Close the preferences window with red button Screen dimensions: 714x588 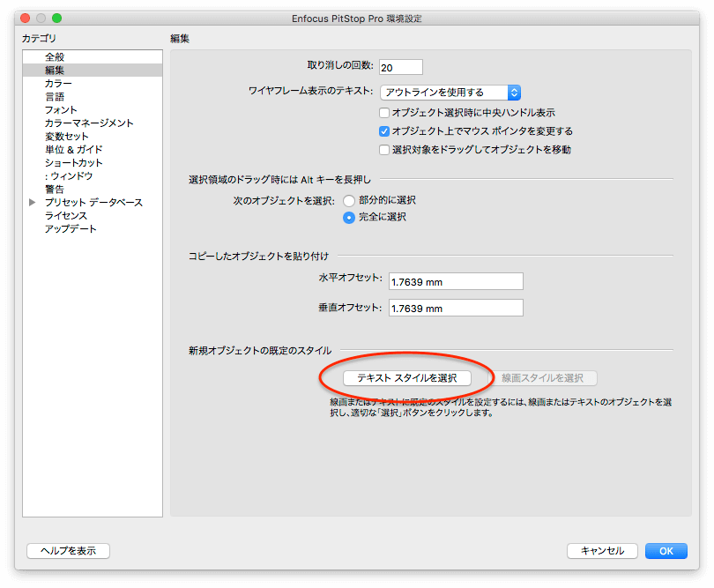[x=26, y=19]
